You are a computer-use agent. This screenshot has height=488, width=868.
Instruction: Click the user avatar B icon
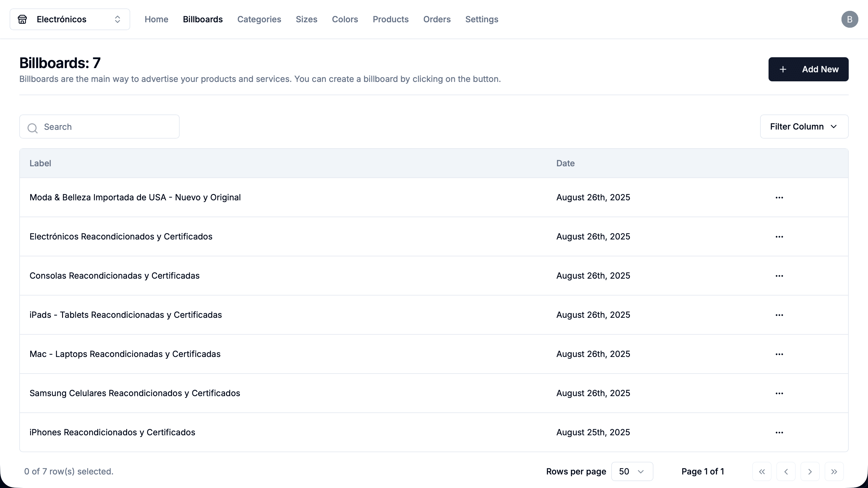point(850,19)
